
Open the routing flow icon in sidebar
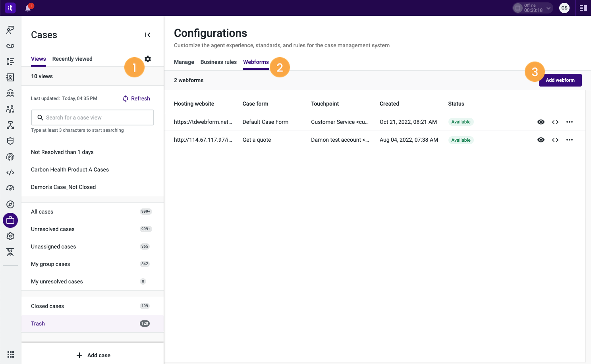click(x=10, y=125)
